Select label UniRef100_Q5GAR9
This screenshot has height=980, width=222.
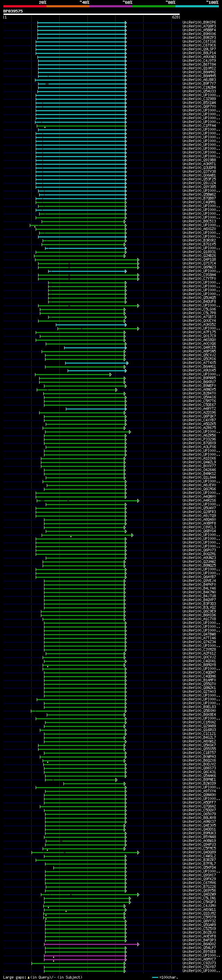coord(199,925)
